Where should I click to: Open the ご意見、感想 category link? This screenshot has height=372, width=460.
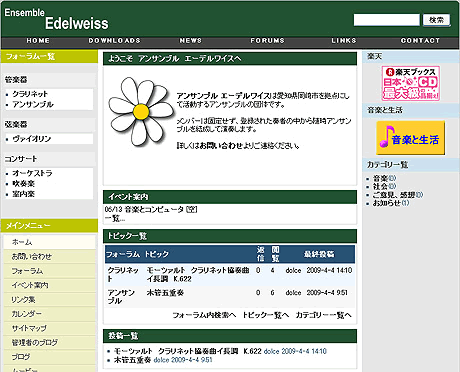pos(394,195)
